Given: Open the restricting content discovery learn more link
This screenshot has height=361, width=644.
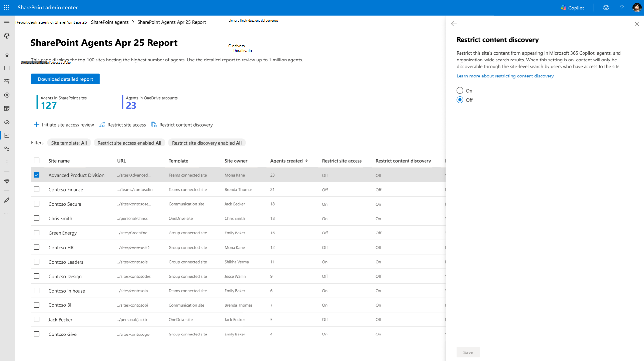Looking at the screenshot, I should (505, 76).
